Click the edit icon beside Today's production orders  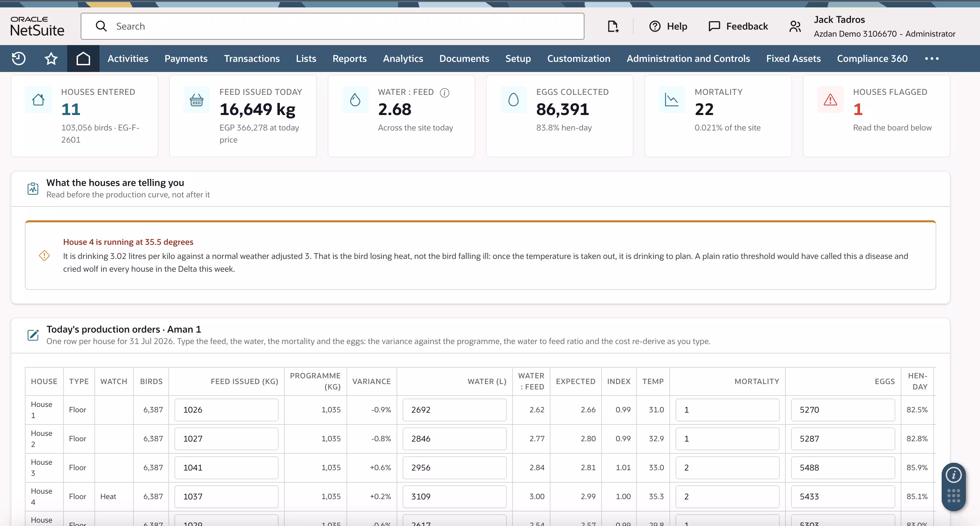pyautogui.click(x=33, y=335)
